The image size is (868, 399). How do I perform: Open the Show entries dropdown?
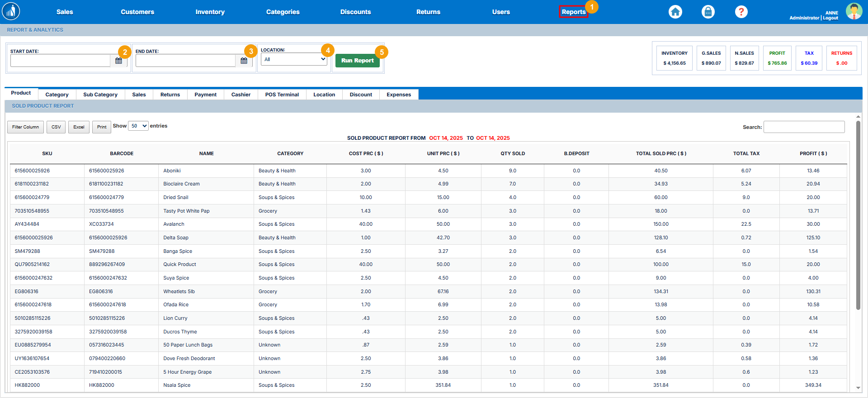(138, 126)
